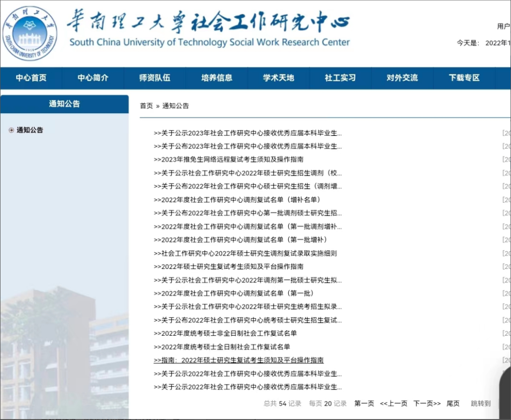Open the 中心简介 nav item
This screenshot has width=511, height=420.
93,78
